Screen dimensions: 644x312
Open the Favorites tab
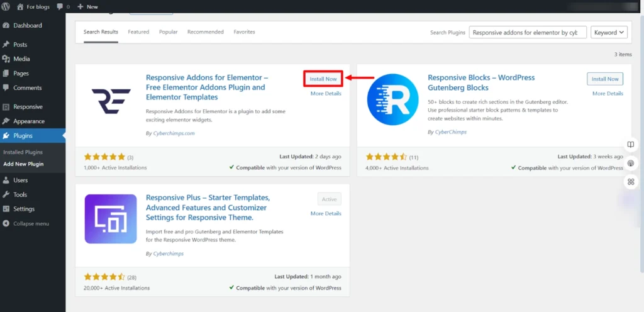click(x=245, y=32)
